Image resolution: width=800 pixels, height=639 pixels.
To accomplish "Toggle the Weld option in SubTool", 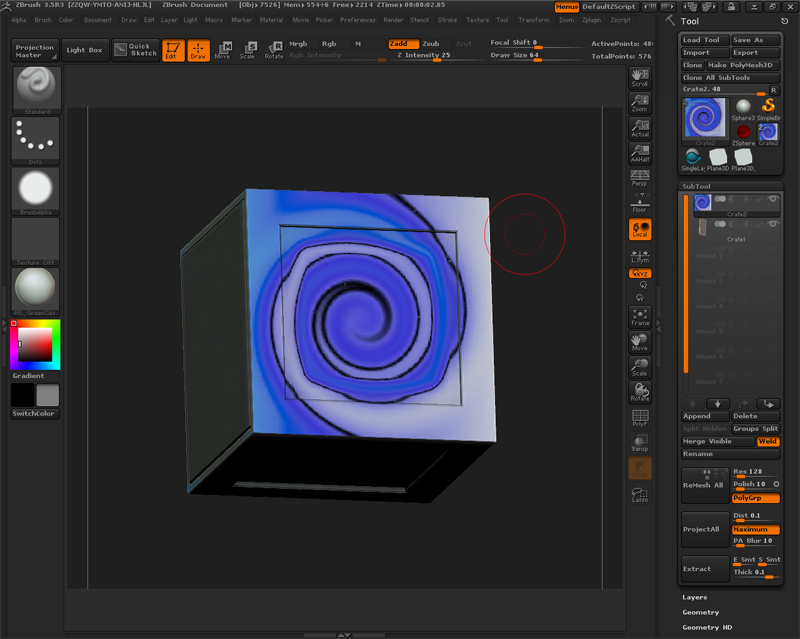I will point(767,441).
